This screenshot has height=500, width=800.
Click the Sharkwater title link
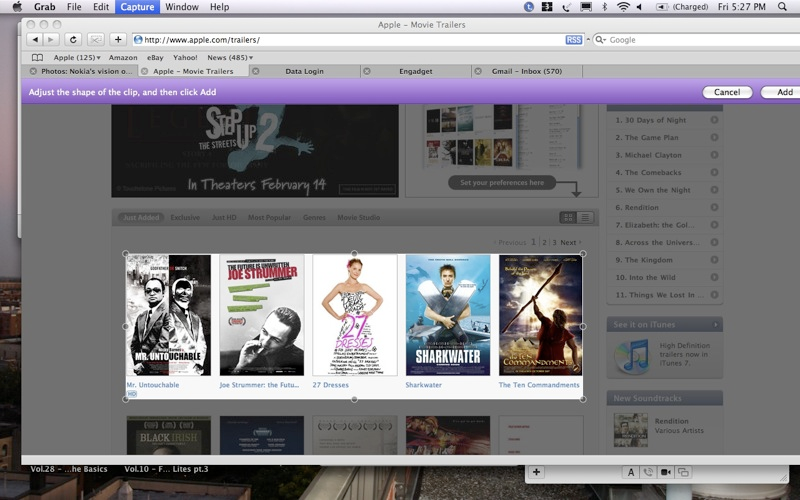(x=423, y=385)
